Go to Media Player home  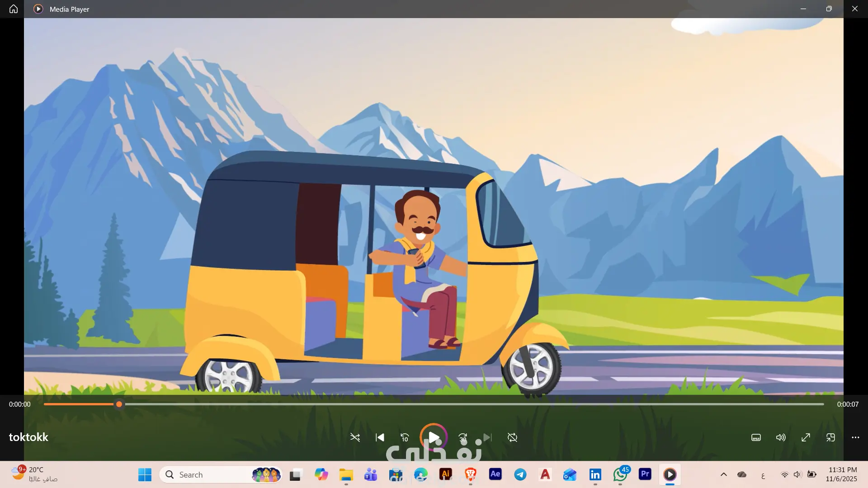tap(14, 9)
